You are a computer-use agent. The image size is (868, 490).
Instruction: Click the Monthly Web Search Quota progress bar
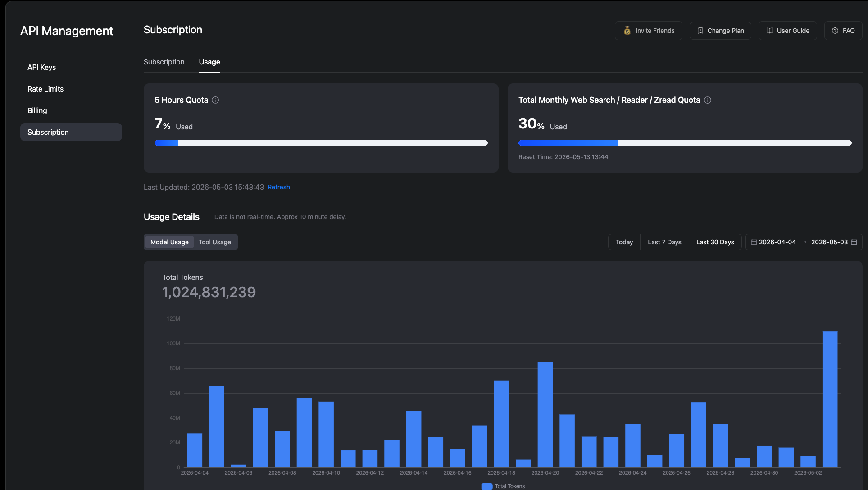tap(685, 143)
